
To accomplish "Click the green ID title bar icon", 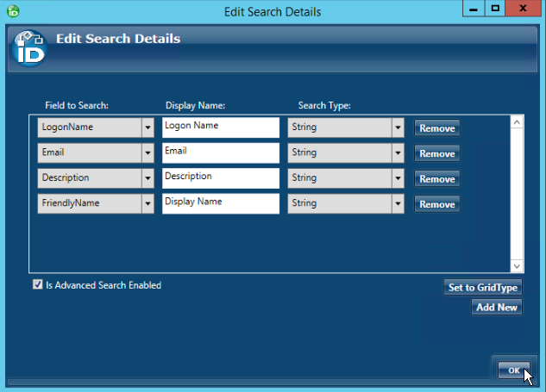I will tap(13, 11).
